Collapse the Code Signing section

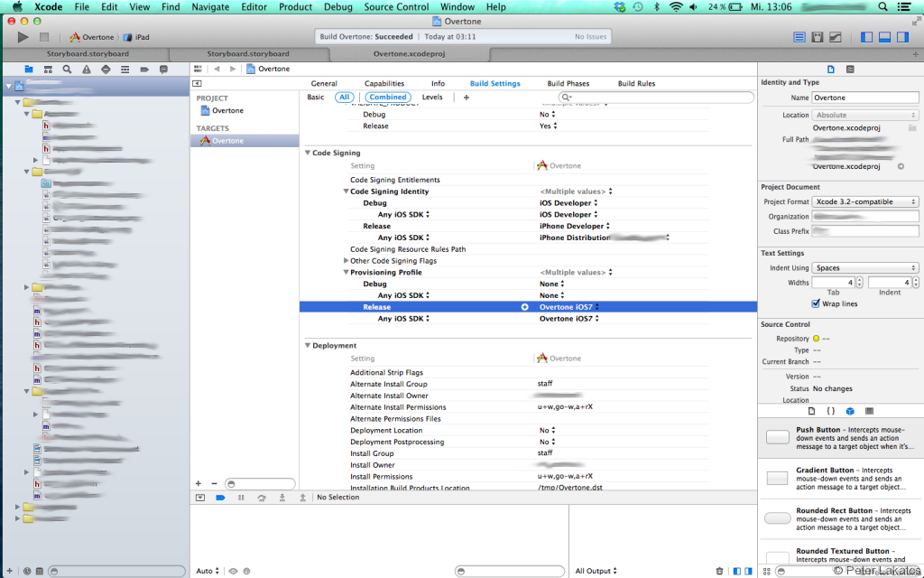tap(308, 153)
